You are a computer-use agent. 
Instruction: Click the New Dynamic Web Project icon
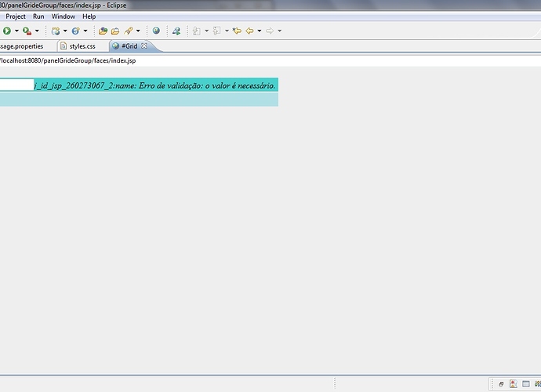click(56, 31)
